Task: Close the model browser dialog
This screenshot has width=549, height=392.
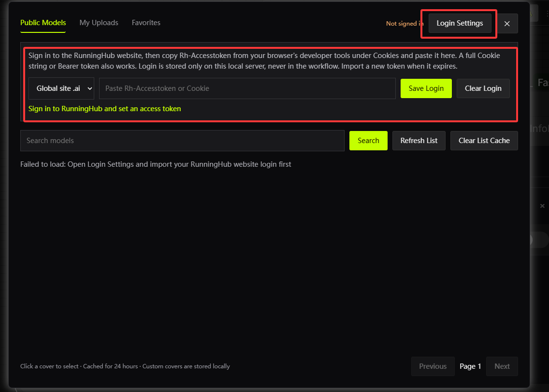Action: 507,24
